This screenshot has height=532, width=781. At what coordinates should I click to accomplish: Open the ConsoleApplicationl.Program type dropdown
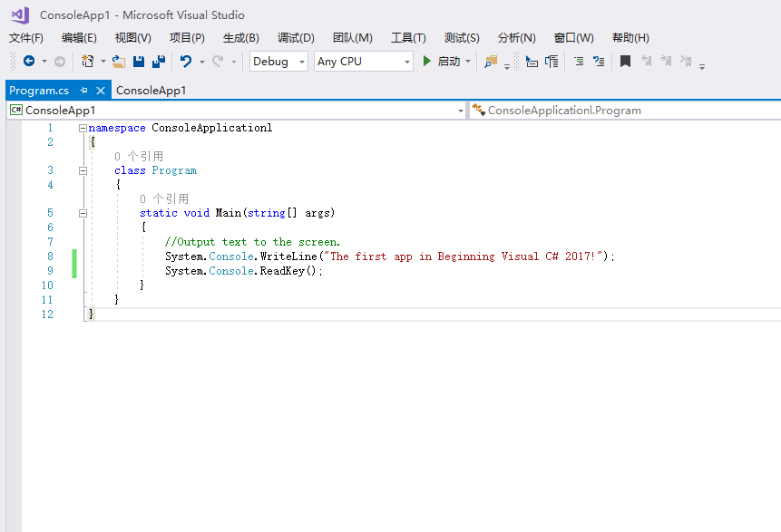pyautogui.click(x=626, y=111)
